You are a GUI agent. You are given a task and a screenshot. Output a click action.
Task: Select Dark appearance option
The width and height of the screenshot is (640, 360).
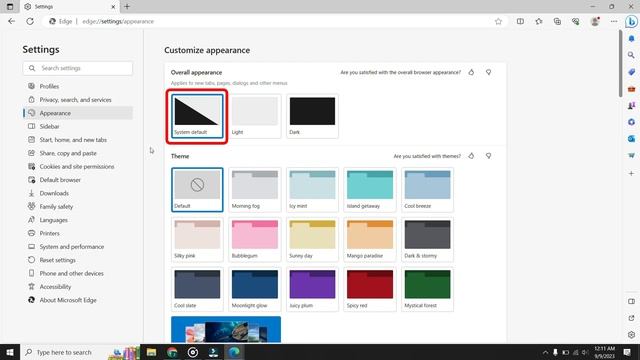(x=312, y=116)
